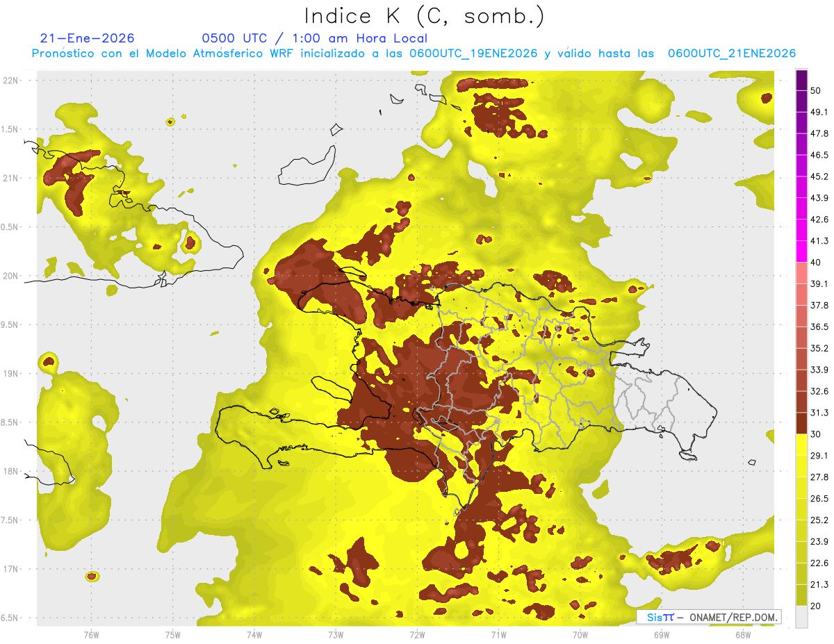Click the colorbar value "43.9"
Image resolution: width=834 pixels, height=644 pixels.
(x=819, y=198)
